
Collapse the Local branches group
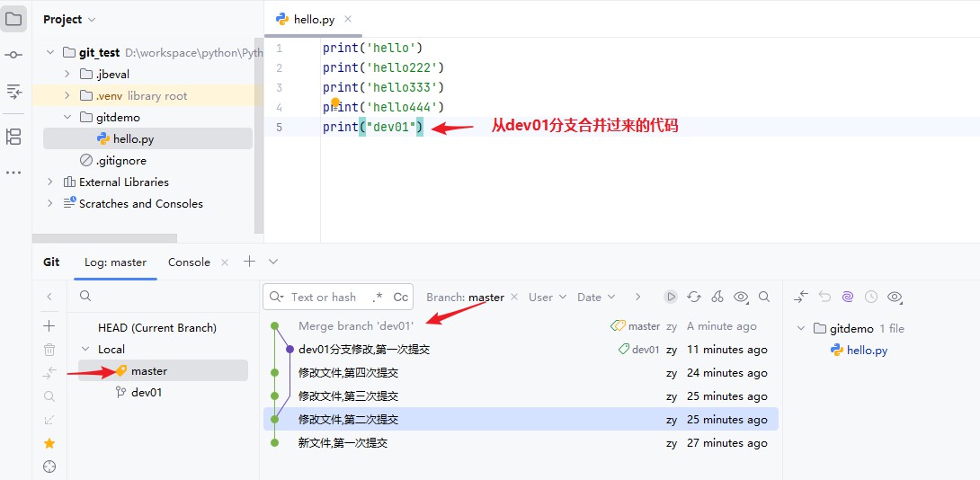tap(85, 350)
